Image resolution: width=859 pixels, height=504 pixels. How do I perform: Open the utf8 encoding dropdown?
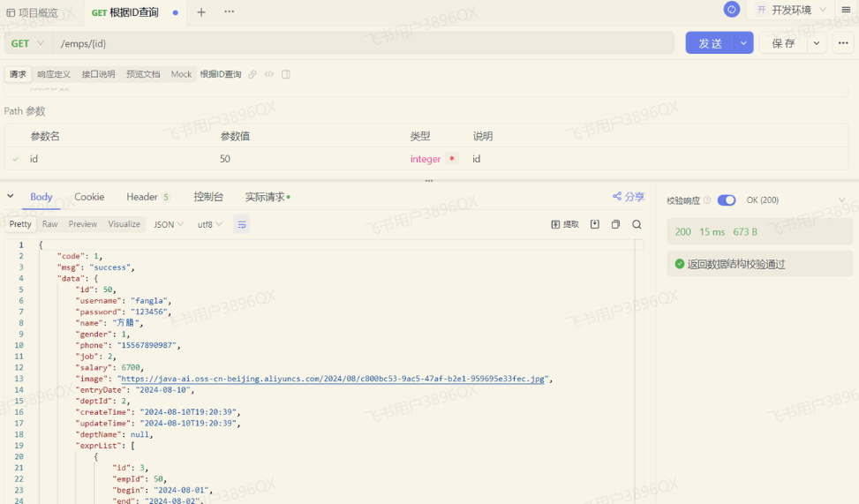pos(210,224)
